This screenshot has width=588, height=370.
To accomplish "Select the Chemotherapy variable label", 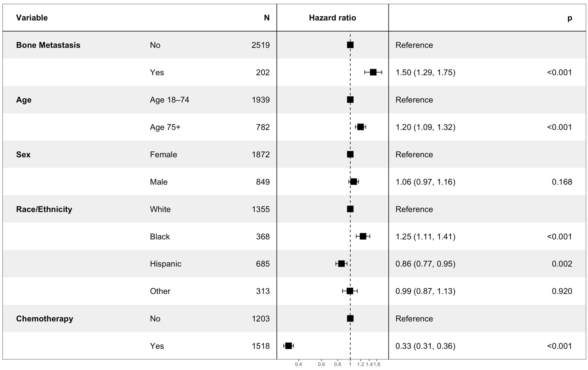I will [x=44, y=318].
